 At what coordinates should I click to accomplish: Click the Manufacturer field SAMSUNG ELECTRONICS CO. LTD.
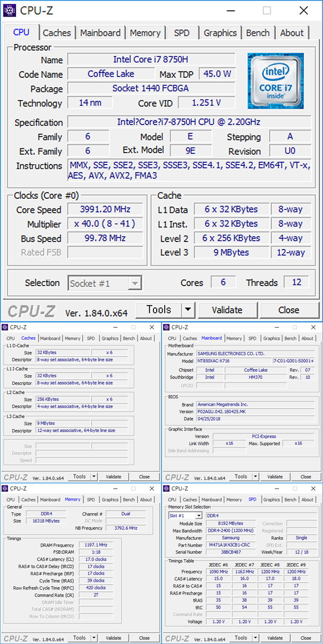pyautogui.click(x=255, y=354)
